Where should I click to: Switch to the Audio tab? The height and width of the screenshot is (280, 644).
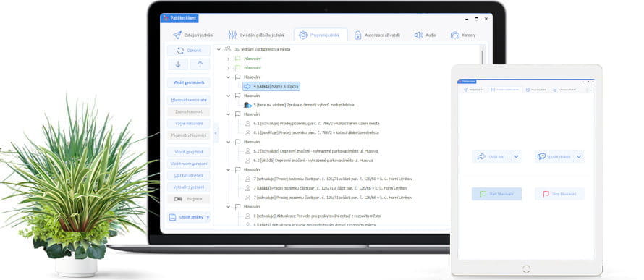(x=425, y=35)
